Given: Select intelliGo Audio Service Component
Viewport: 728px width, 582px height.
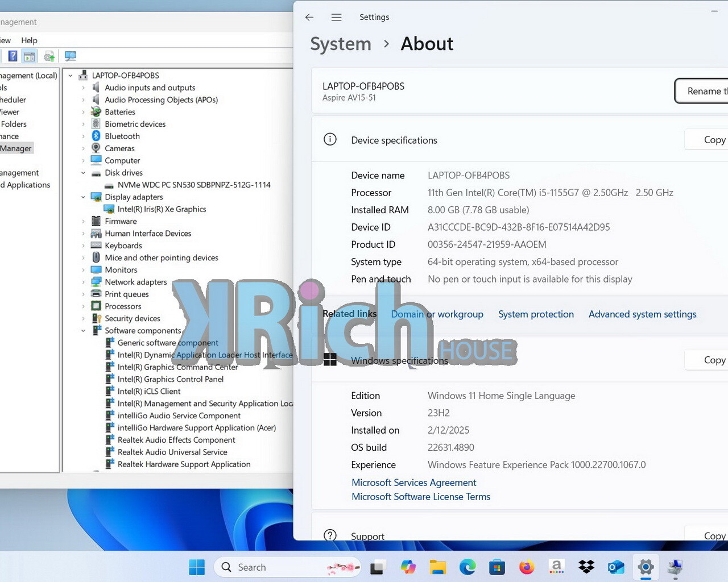Looking at the screenshot, I should [x=179, y=415].
